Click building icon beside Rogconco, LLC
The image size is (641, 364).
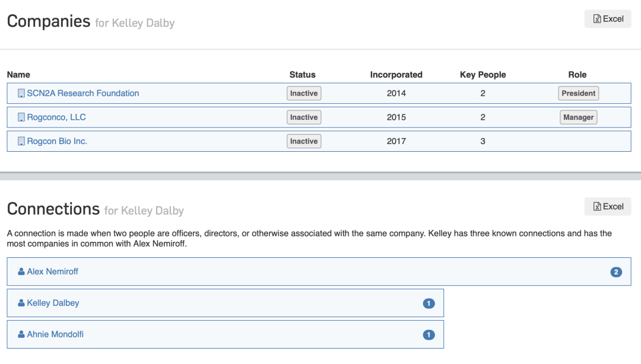21,117
